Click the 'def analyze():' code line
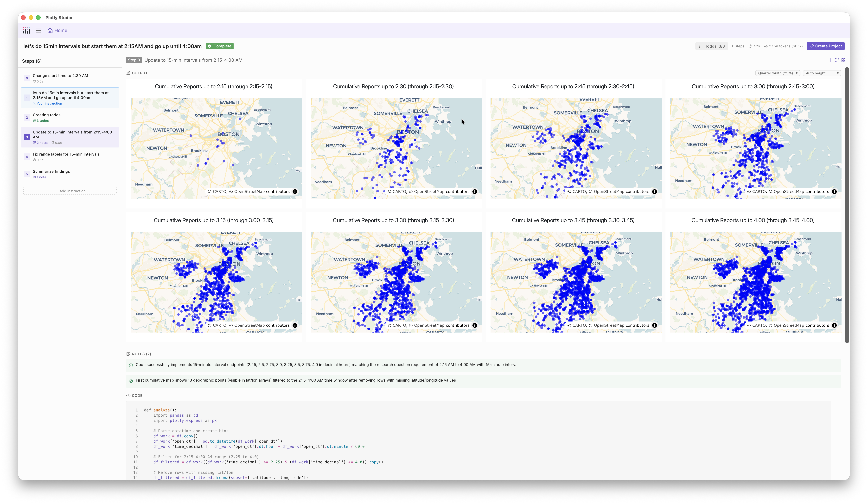Screen dimensions: 868x504 pyautogui.click(x=160, y=410)
